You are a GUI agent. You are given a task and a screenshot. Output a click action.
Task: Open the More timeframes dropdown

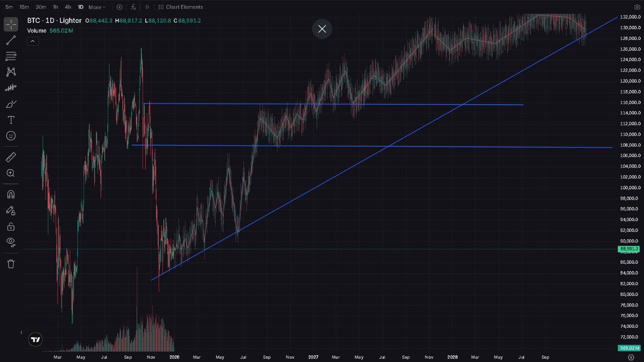(x=97, y=7)
